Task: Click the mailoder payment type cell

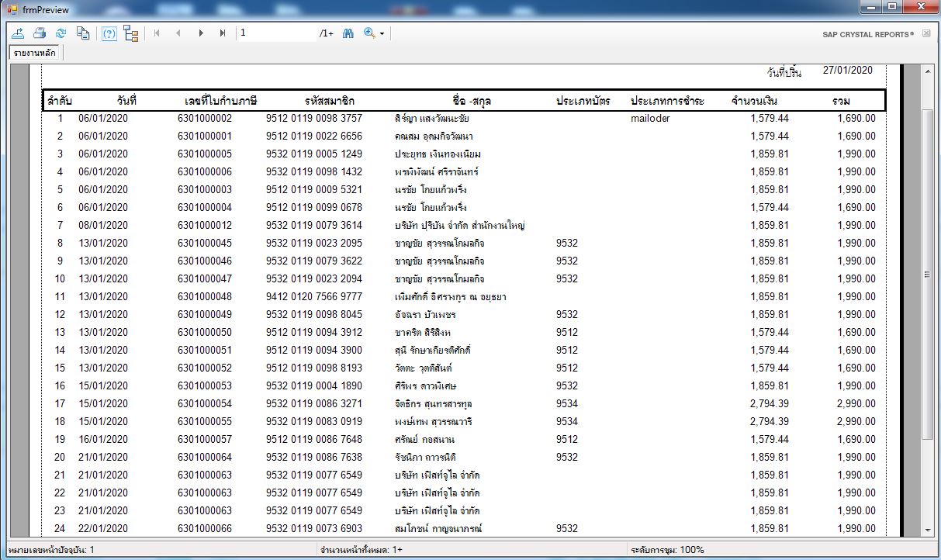Action: tap(650, 119)
